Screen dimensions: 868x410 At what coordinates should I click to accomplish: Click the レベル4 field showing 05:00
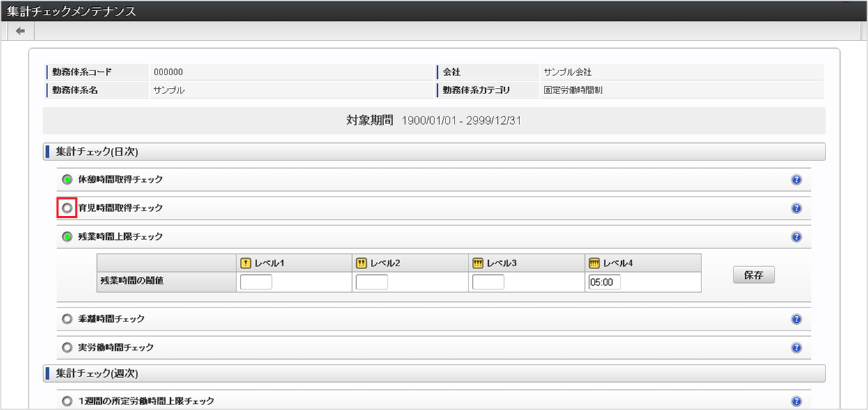pos(604,282)
